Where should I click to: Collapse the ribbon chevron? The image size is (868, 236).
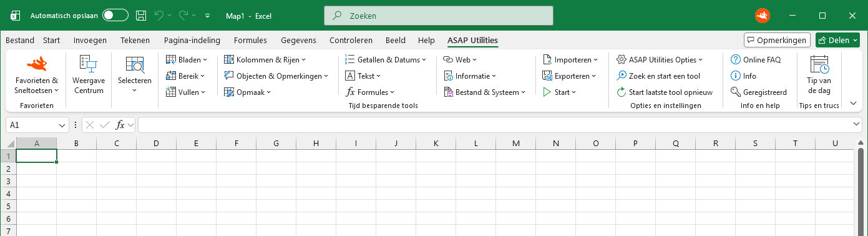click(853, 104)
